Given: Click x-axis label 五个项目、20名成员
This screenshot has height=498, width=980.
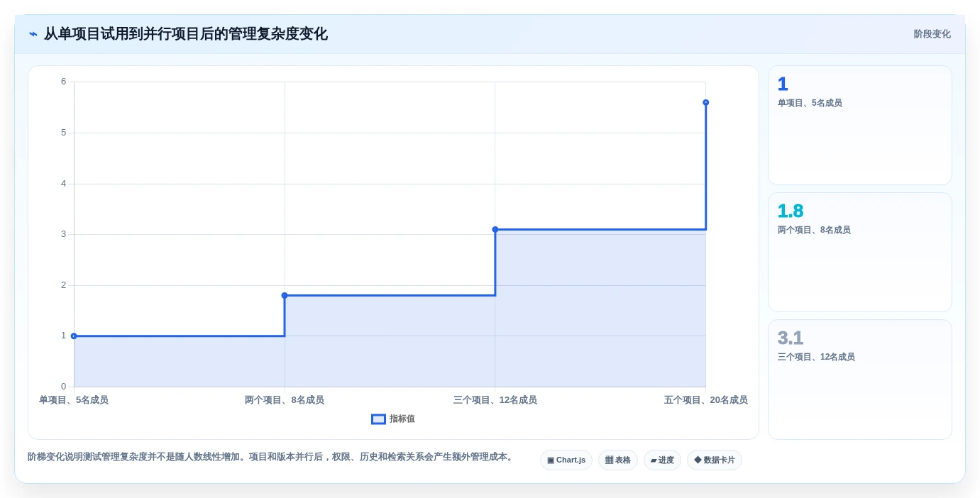Looking at the screenshot, I should pyautogui.click(x=706, y=400).
